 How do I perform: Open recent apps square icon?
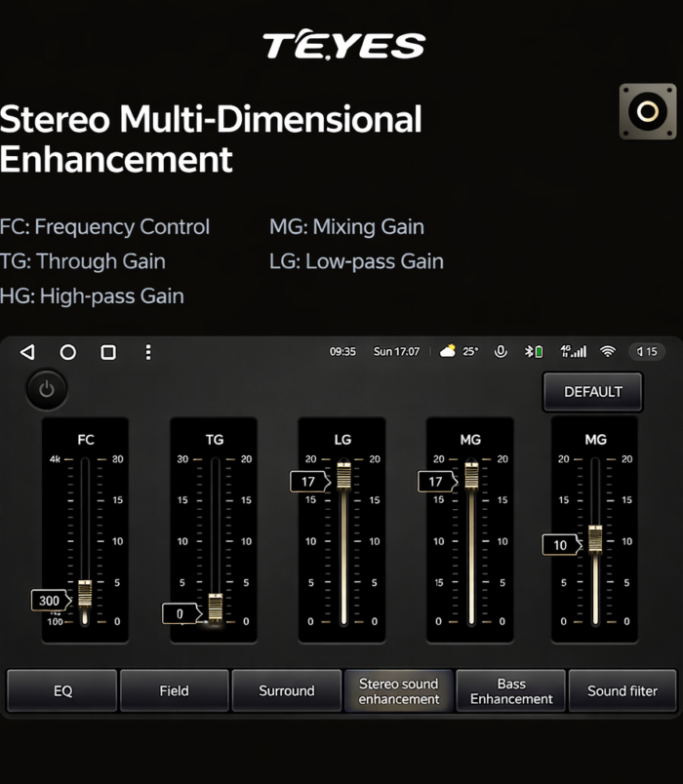tap(108, 352)
